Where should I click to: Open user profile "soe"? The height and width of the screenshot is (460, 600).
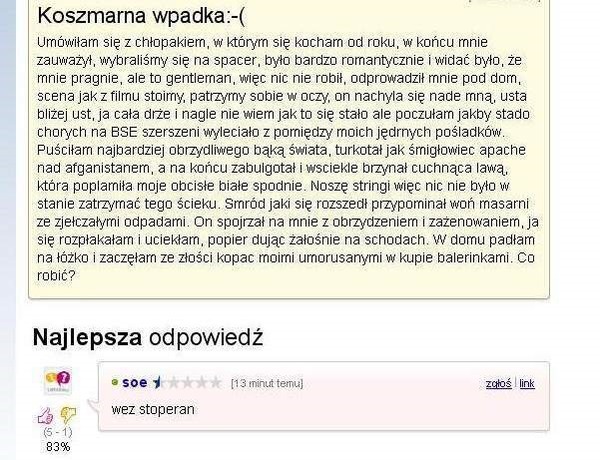pyautogui.click(x=135, y=382)
